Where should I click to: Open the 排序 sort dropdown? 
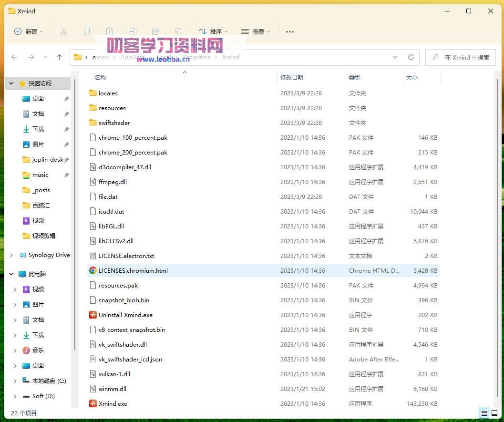(x=213, y=31)
